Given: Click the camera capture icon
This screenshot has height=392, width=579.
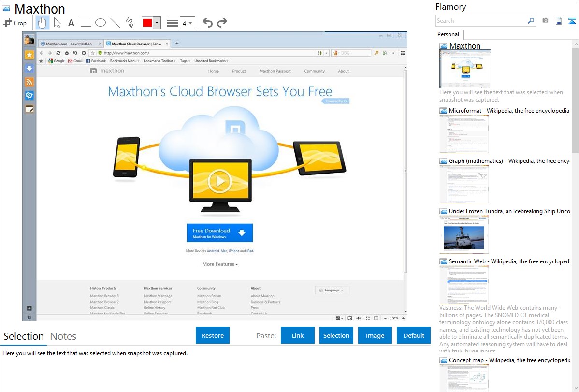Looking at the screenshot, I should pos(545,20).
